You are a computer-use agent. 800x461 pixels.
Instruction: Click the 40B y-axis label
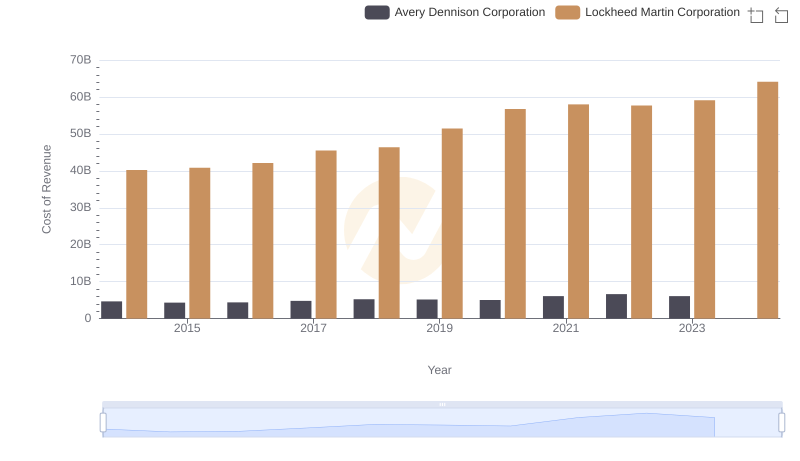81,170
